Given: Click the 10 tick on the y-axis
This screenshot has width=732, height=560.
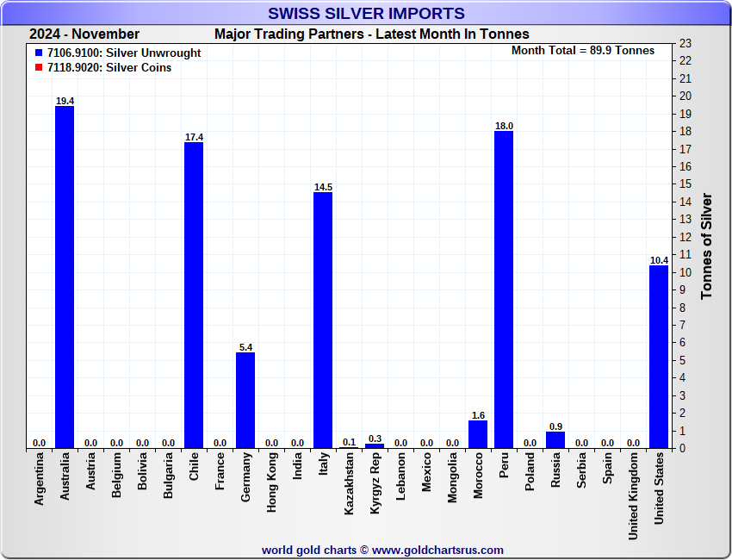Looking at the screenshot, I should click(x=685, y=272).
